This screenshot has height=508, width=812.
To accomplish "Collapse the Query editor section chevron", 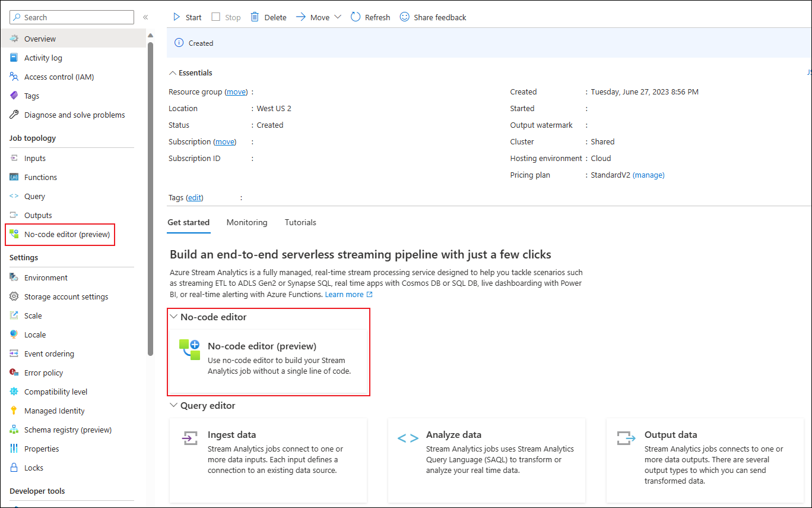I will (x=174, y=405).
